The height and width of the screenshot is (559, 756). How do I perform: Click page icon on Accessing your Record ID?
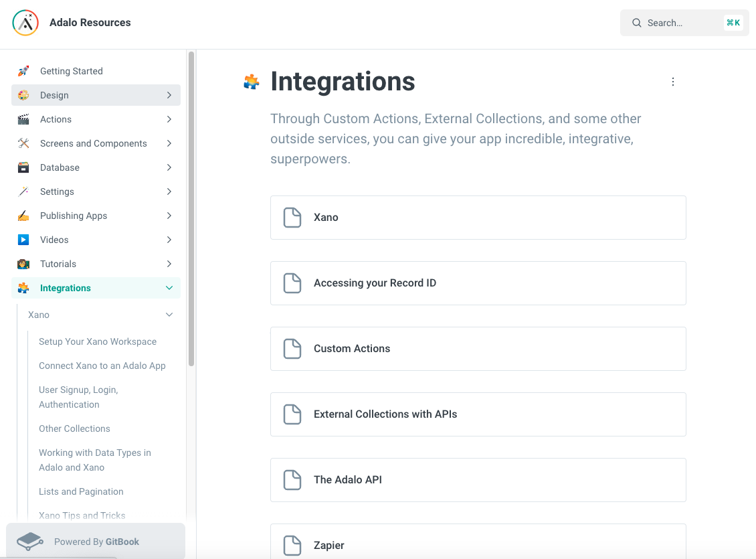292,283
